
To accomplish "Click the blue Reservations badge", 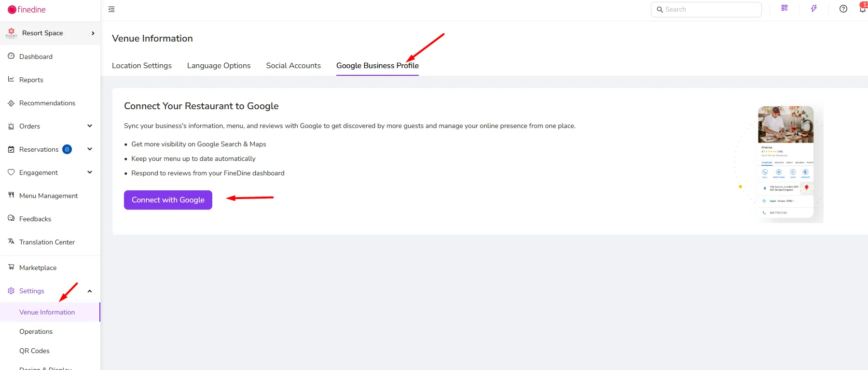I will coord(67,149).
